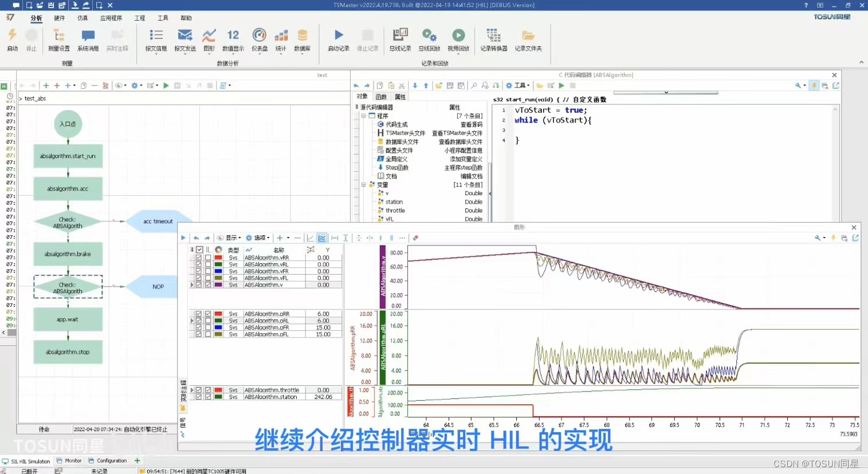Switch to the 函数 tab in the code editor
Viewport: 868px width, 474px height.
point(381,97)
